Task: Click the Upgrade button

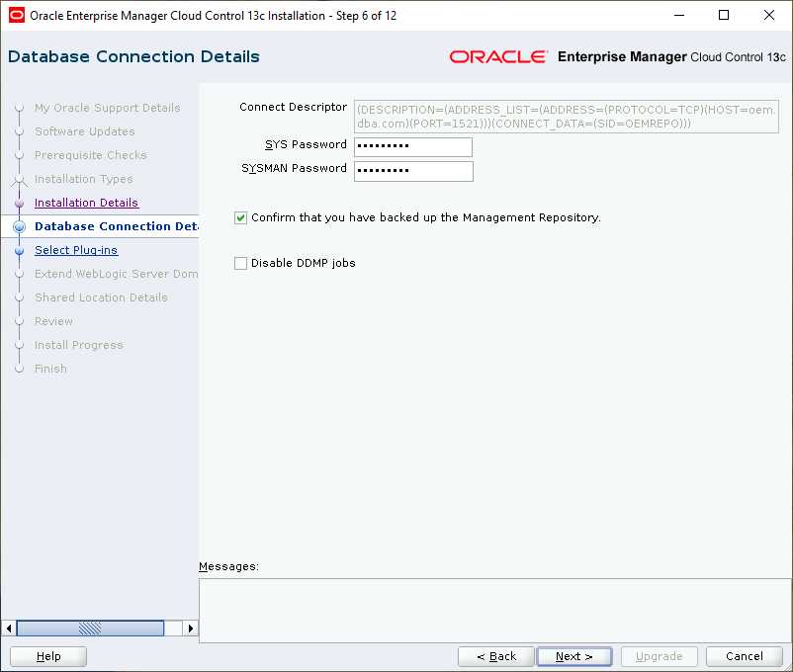Action: pyautogui.click(x=659, y=656)
